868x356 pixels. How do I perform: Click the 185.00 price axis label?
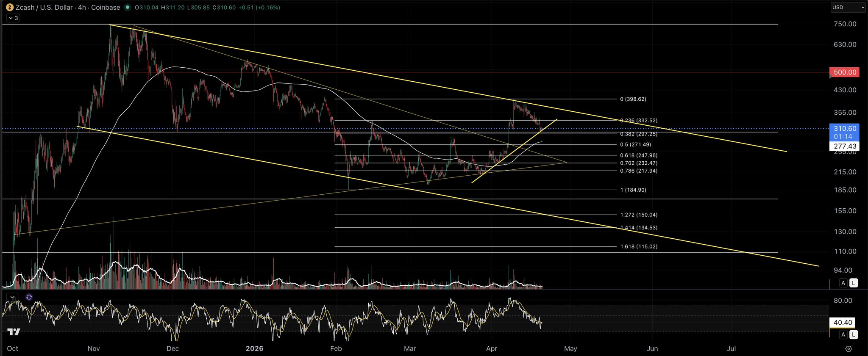(845, 190)
